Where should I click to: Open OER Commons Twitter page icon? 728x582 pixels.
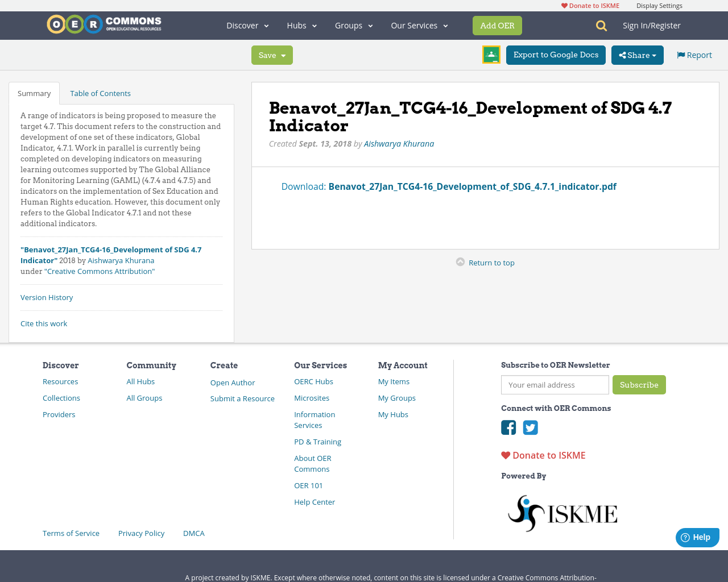(531, 427)
